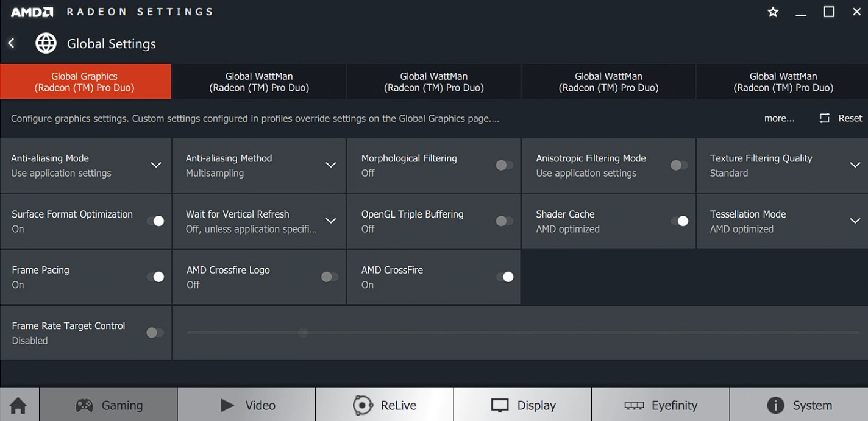
Task: Click the 'more...' link
Action: (x=779, y=118)
